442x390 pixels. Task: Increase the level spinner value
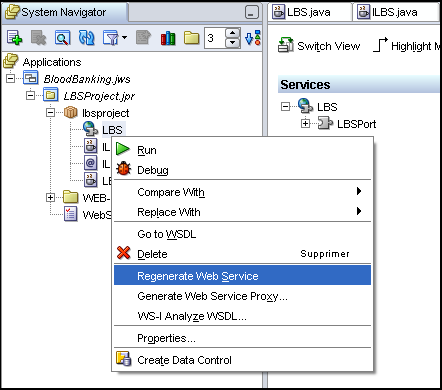(233, 33)
